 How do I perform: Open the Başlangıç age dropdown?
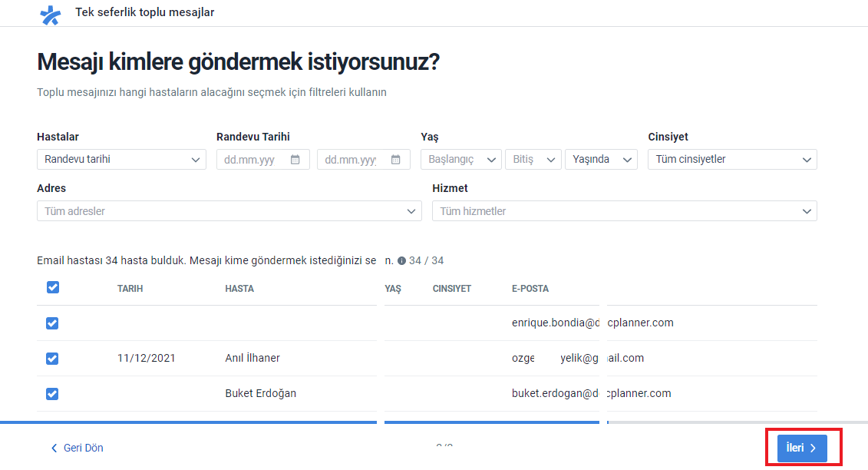461,160
